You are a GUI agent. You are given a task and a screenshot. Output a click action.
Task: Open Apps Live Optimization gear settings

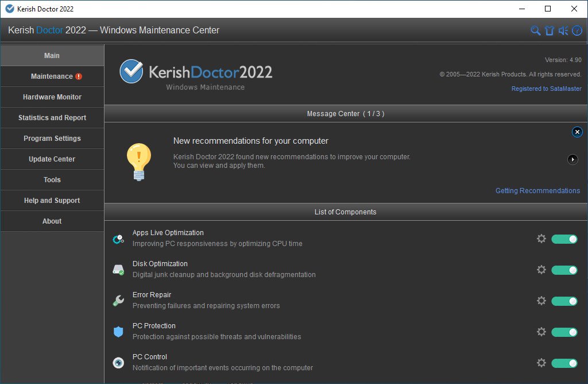pyautogui.click(x=541, y=239)
